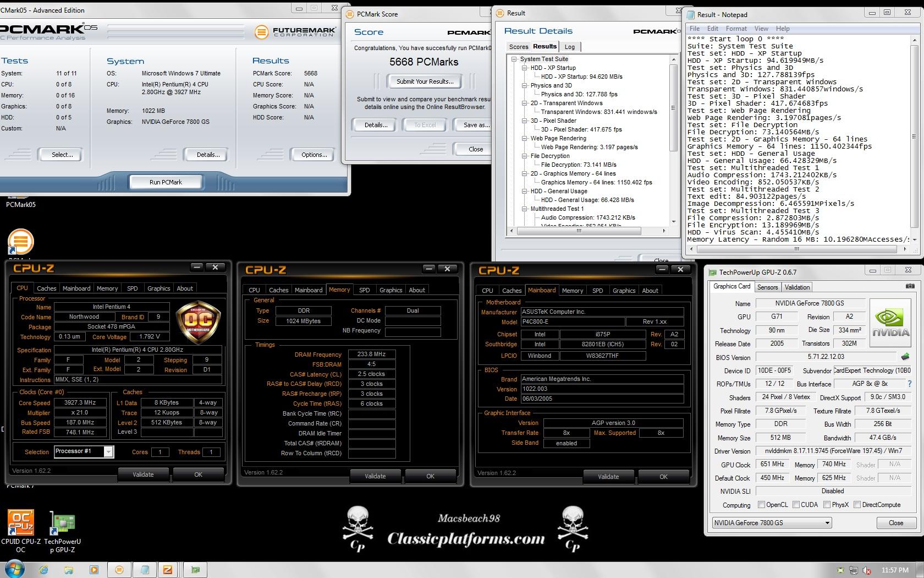Open the Caches tab in first CPU-Z window

pos(47,288)
